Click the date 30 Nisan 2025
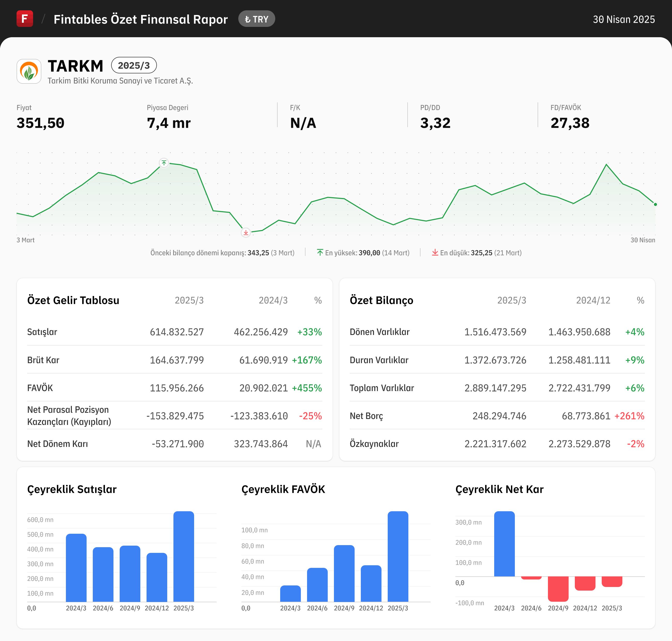 point(624,19)
